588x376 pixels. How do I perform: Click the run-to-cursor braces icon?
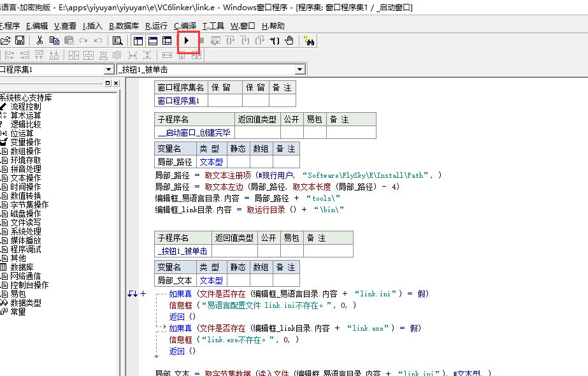click(275, 41)
